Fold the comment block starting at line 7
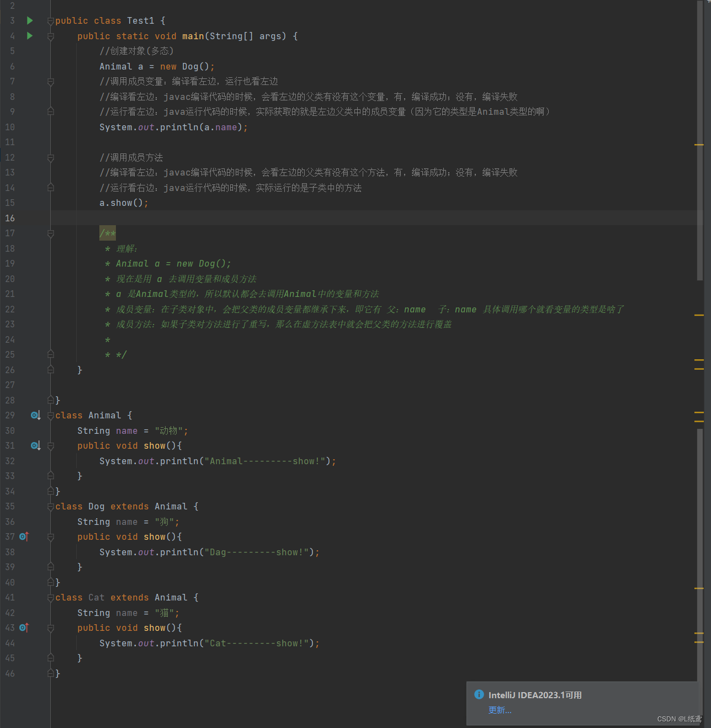Image resolution: width=711 pixels, height=728 pixels. (51, 82)
